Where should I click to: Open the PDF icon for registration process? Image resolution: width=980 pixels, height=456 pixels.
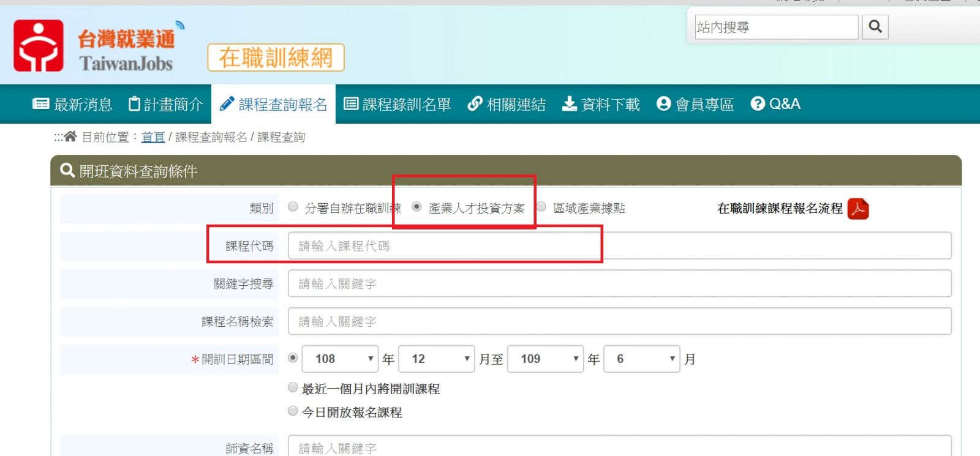pos(858,209)
